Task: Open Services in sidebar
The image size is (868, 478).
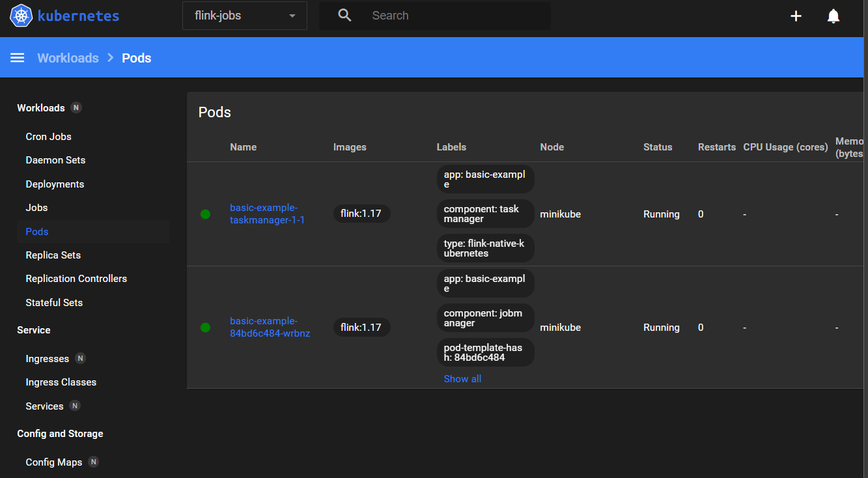Action: pos(44,406)
